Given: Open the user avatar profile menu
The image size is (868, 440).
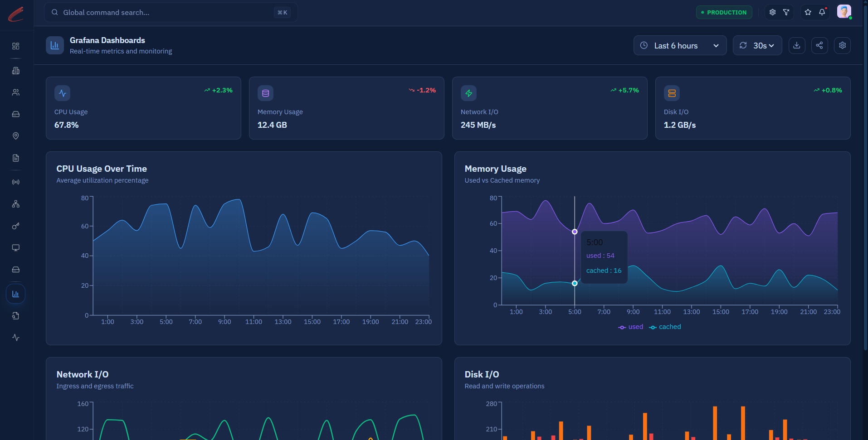Looking at the screenshot, I should pyautogui.click(x=844, y=12).
